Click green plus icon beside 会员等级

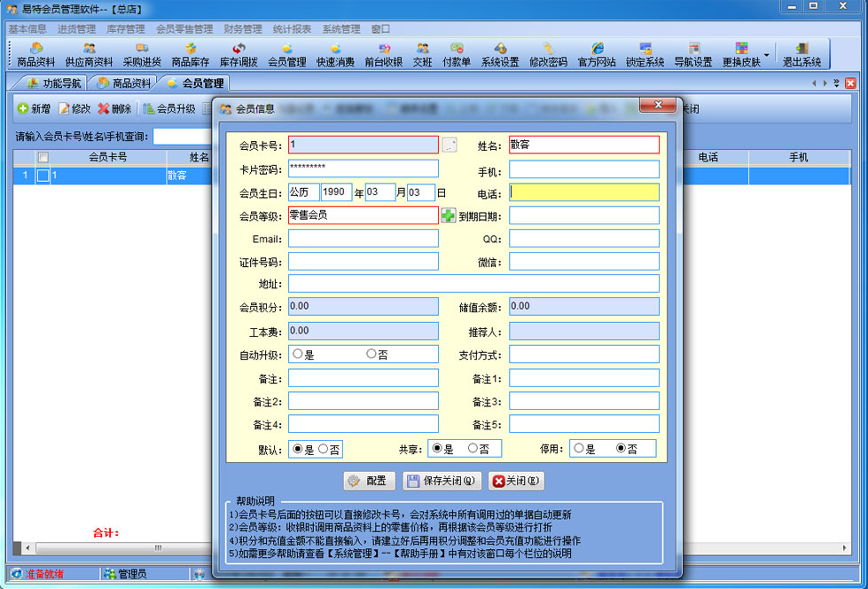(x=449, y=216)
